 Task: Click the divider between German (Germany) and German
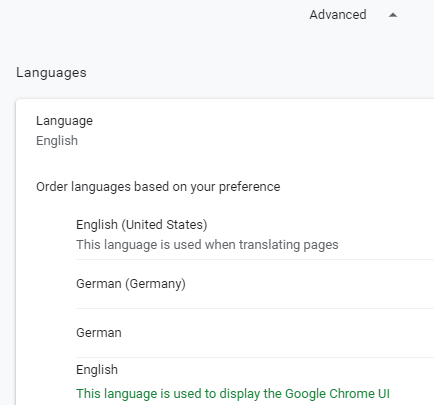tap(255, 308)
